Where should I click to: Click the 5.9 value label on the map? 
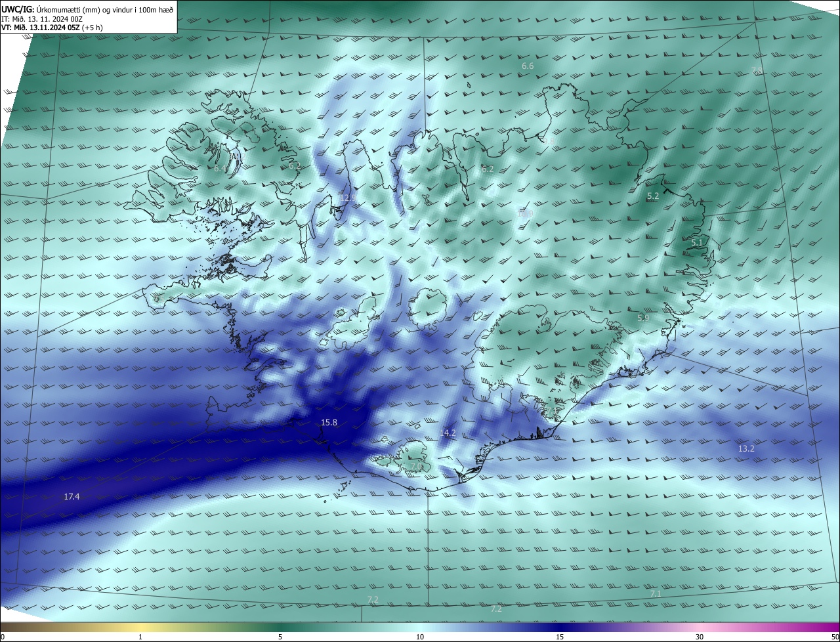[643, 318]
